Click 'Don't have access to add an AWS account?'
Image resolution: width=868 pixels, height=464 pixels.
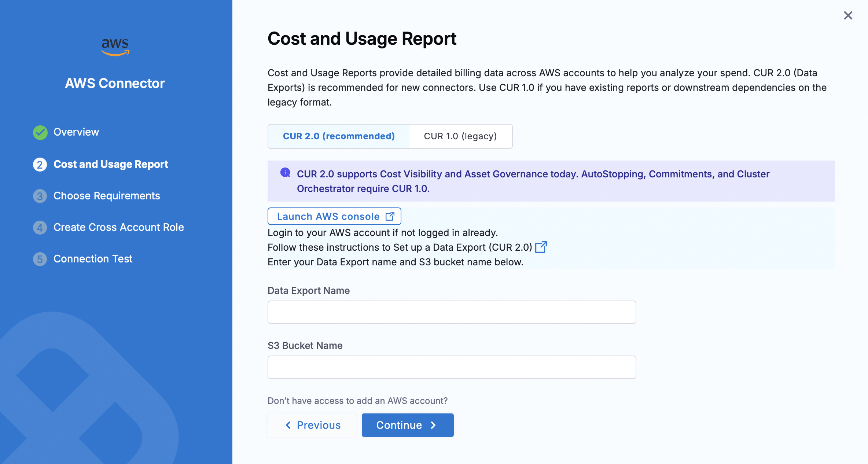358,401
